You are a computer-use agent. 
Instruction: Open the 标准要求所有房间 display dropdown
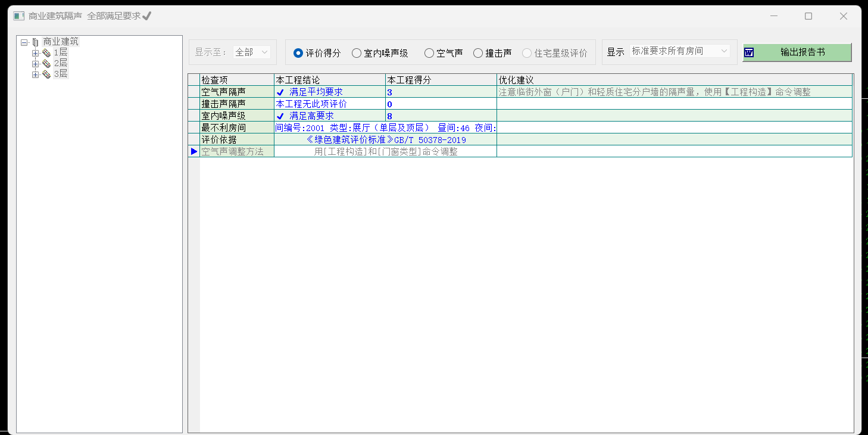(679, 52)
